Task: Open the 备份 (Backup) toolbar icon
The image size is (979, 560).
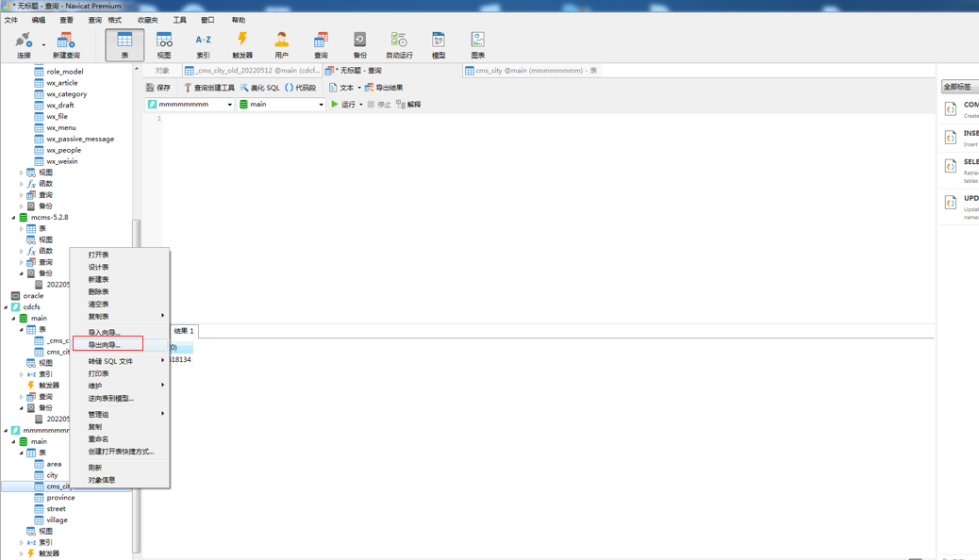Action: pyautogui.click(x=359, y=43)
